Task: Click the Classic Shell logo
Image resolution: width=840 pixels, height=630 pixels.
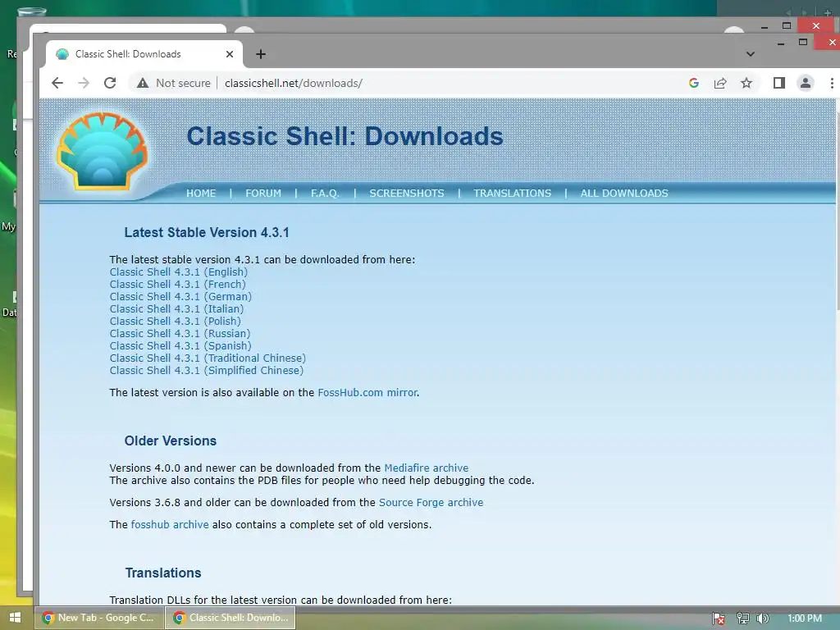Action: click(x=103, y=151)
